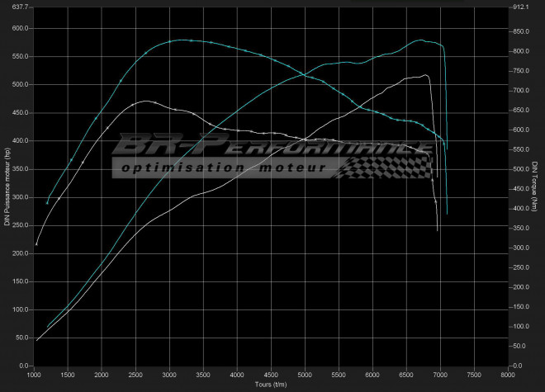The height and width of the screenshot is (392, 545).
Task: Select the 0.0 label on the power axis
Action: pyautogui.click(x=22, y=366)
